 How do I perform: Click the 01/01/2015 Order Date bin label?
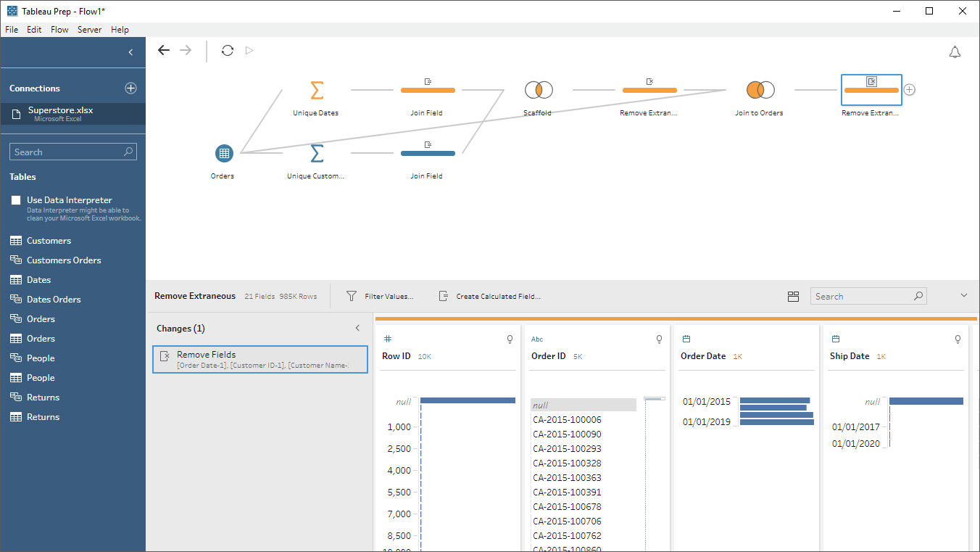(707, 401)
